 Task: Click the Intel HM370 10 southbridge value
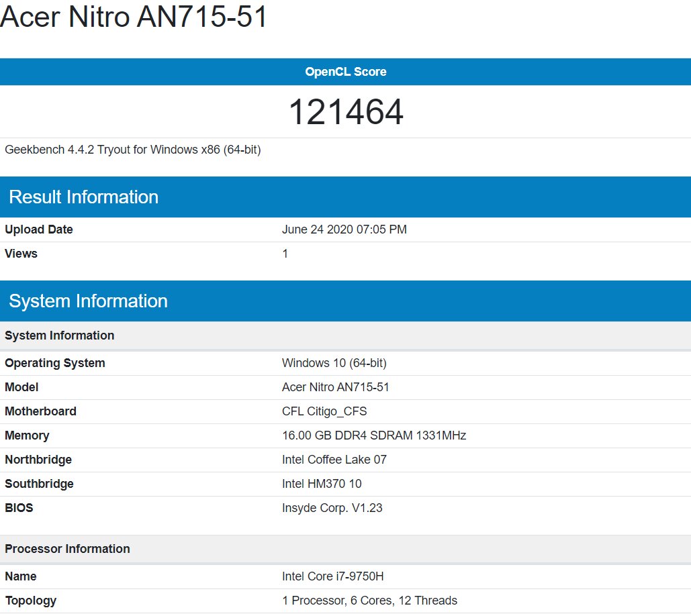click(x=322, y=484)
